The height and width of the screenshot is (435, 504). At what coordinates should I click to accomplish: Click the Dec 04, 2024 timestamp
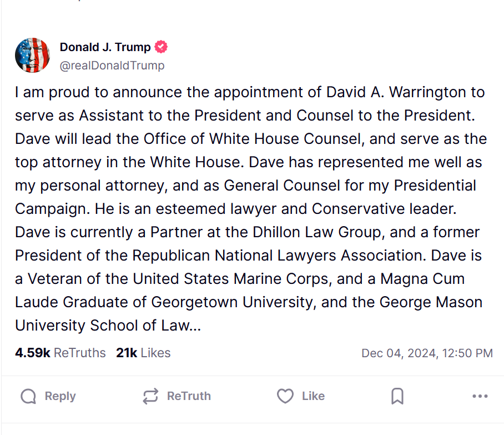tap(427, 353)
